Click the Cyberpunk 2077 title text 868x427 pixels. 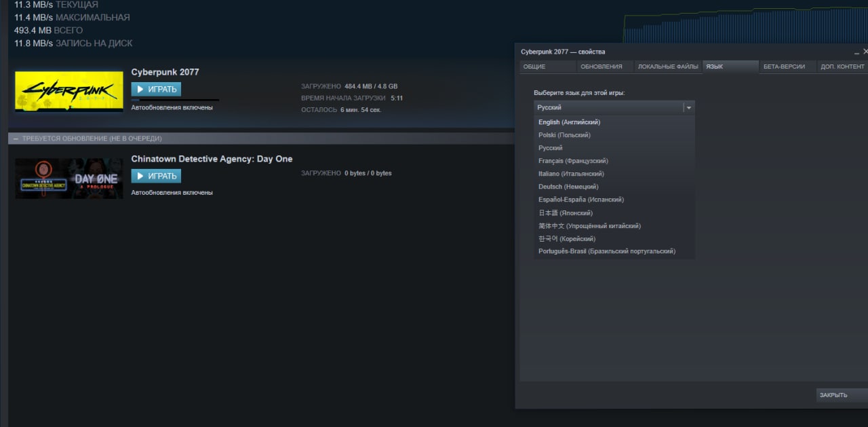(x=165, y=72)
